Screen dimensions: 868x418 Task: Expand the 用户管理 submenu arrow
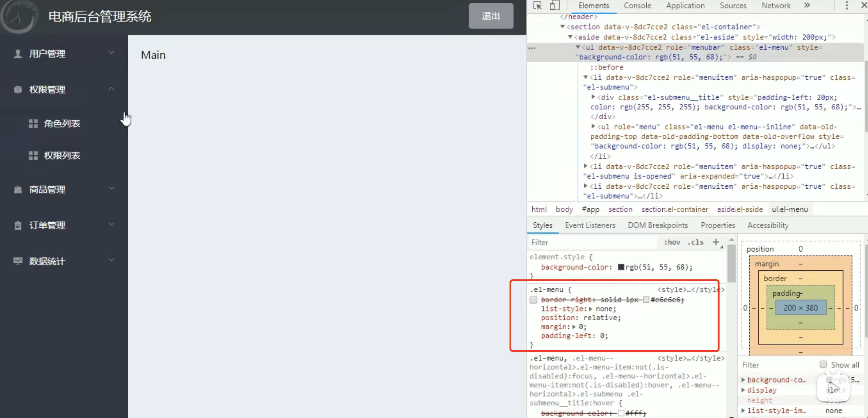111,52
